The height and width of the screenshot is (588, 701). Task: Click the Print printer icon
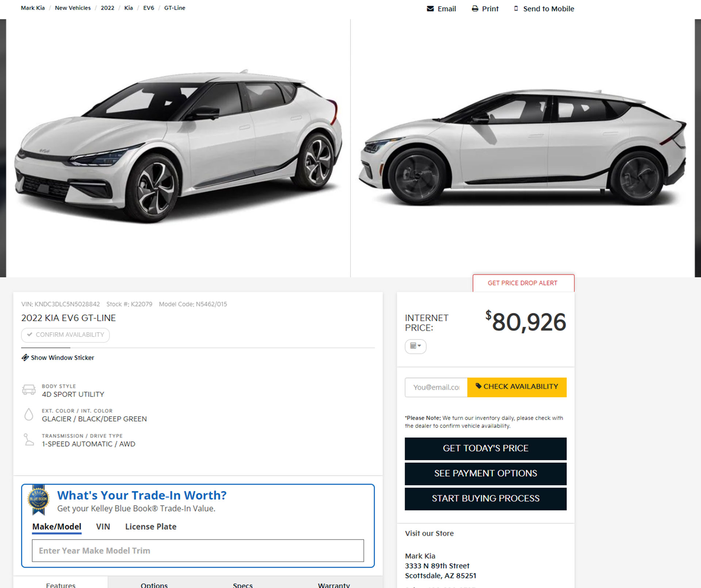pos(475,8)
